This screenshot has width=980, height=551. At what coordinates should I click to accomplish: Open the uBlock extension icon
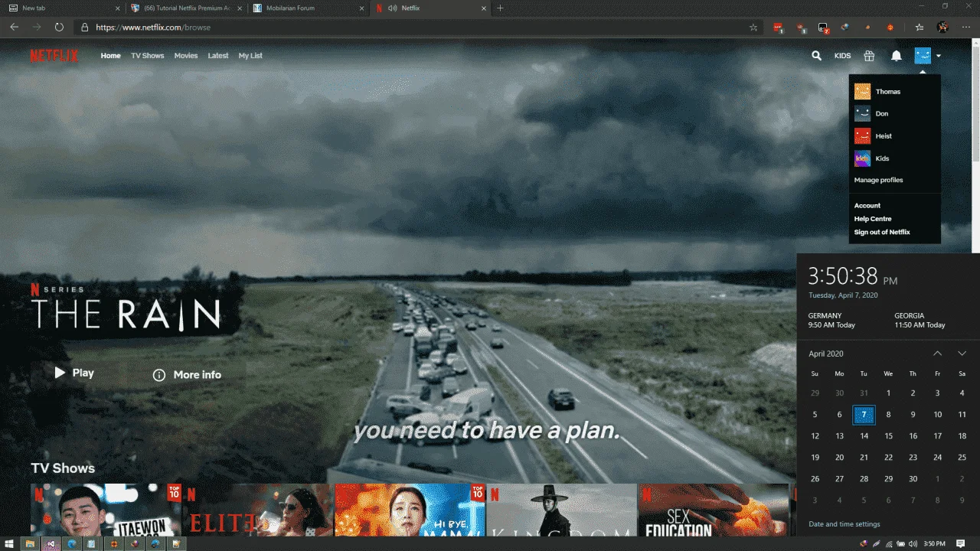pos(801,28)
